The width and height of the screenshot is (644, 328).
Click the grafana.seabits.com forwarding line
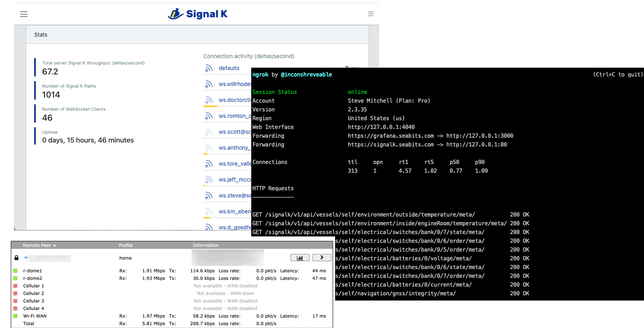383,136
